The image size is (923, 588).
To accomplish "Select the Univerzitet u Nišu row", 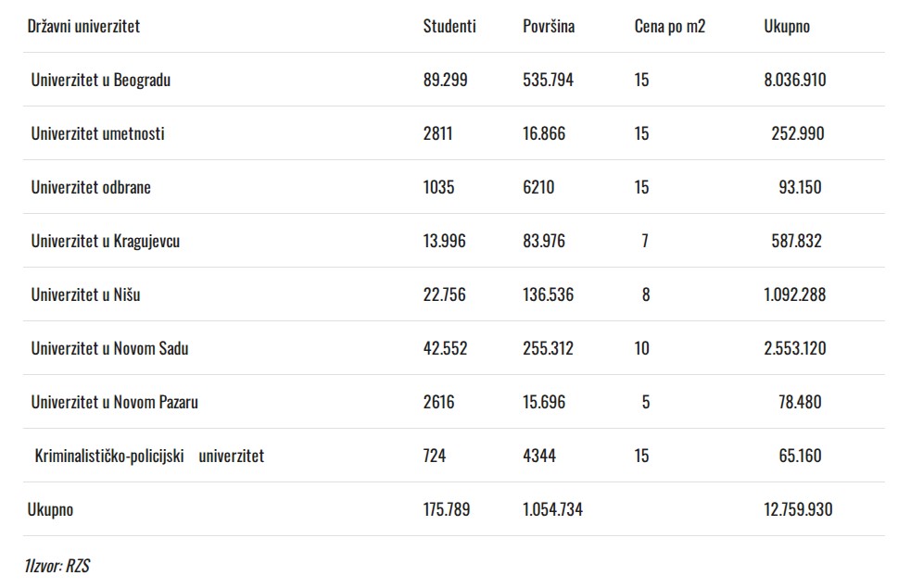I will [x=85, y=294].
